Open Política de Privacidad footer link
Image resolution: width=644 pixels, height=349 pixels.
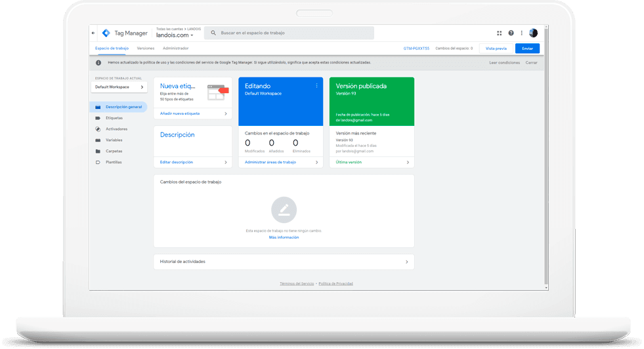click(x=335, y=283)
